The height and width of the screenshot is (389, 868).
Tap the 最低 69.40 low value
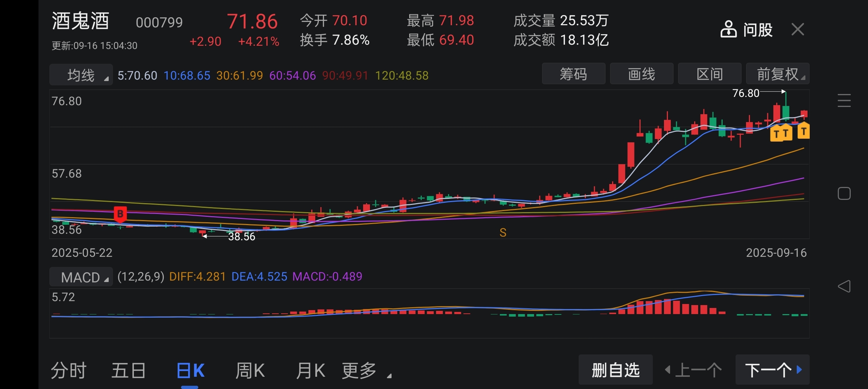coord(440,40)
